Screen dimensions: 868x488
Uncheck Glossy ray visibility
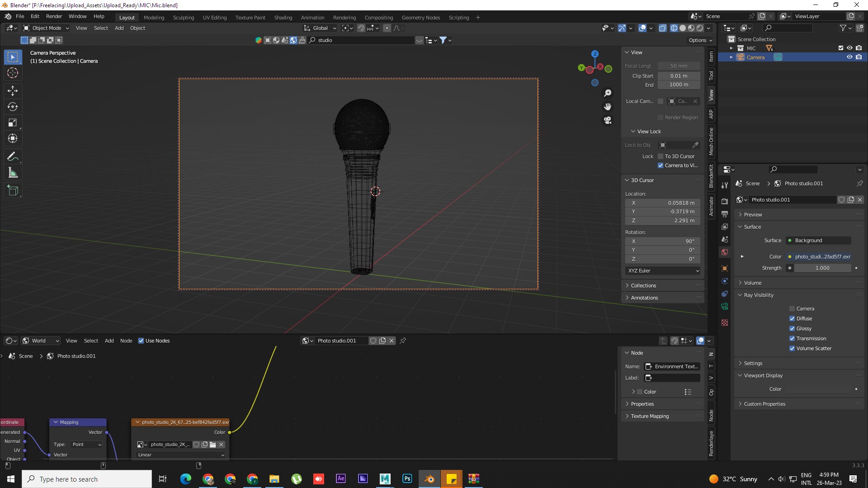[792, 328]
